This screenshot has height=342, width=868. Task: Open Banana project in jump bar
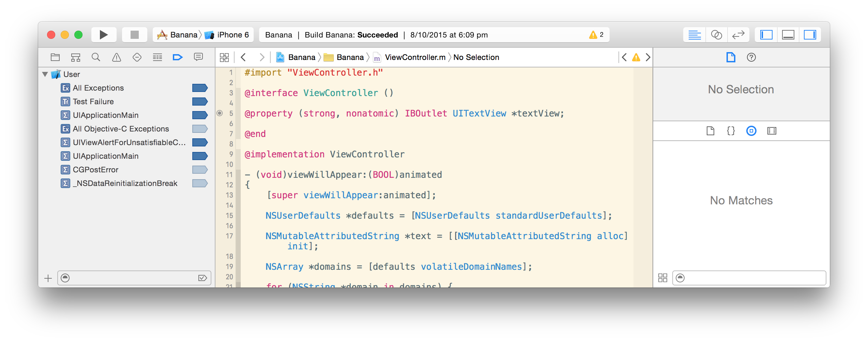[296, 57]
